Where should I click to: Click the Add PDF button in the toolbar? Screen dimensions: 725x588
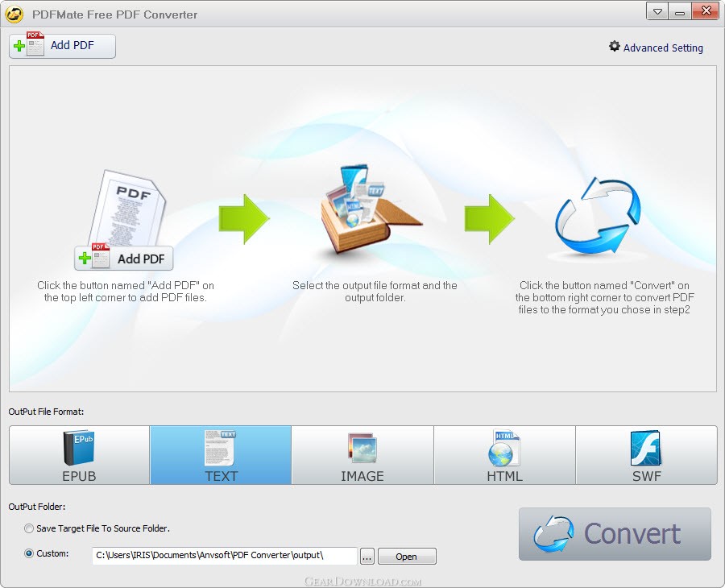(61, 46)
